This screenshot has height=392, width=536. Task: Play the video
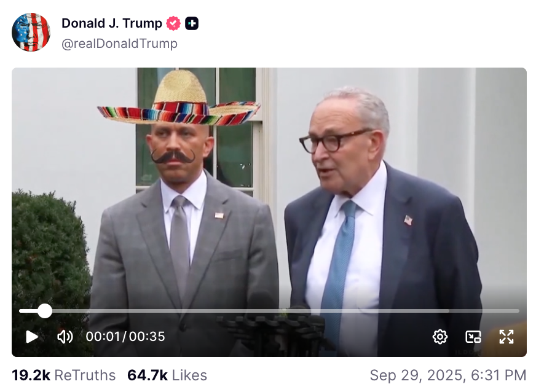32,337
